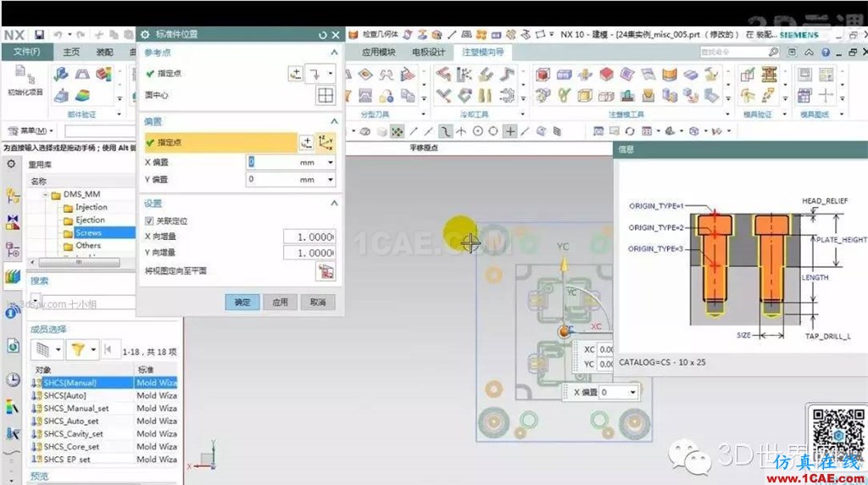This screenshot has height=485, width=868.
Task: Click the 将视图定向至平面 orient view icon
Action: click(x=325, y=271)
